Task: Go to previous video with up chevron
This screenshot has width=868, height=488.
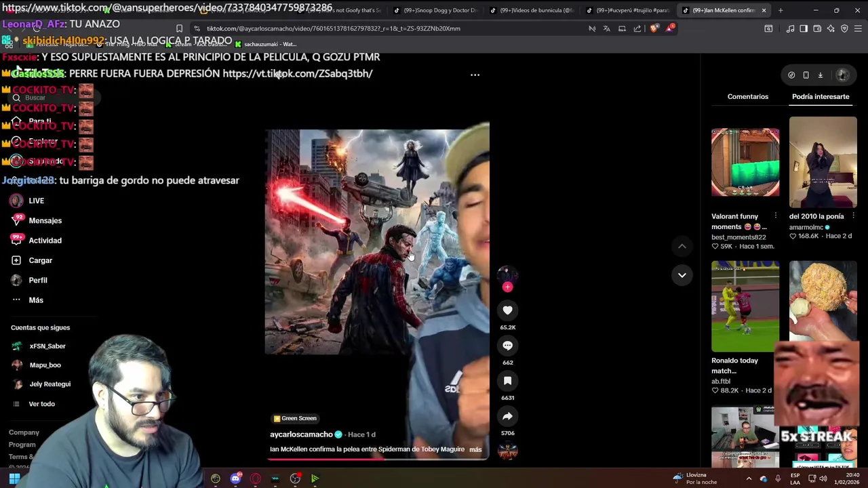Action: [682, 247]
